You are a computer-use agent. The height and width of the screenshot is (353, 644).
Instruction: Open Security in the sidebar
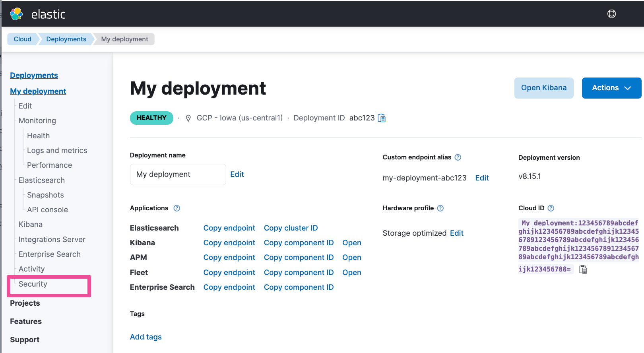coord(33,284)
